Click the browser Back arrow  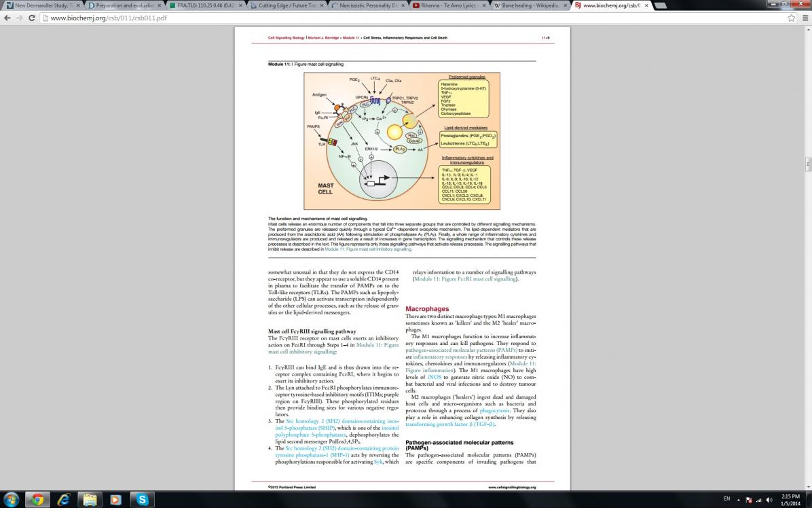(7, 18)
